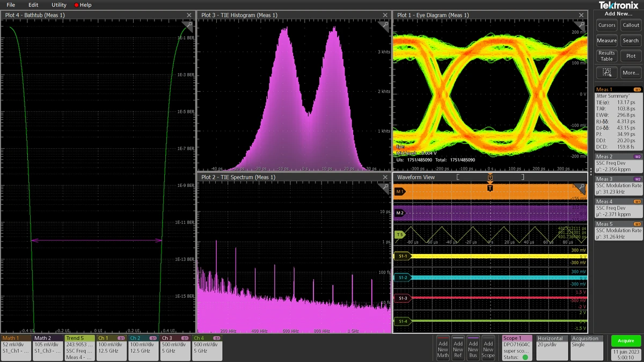
Task: Click Add New Ref button
Action: click(x=458, y=347)
